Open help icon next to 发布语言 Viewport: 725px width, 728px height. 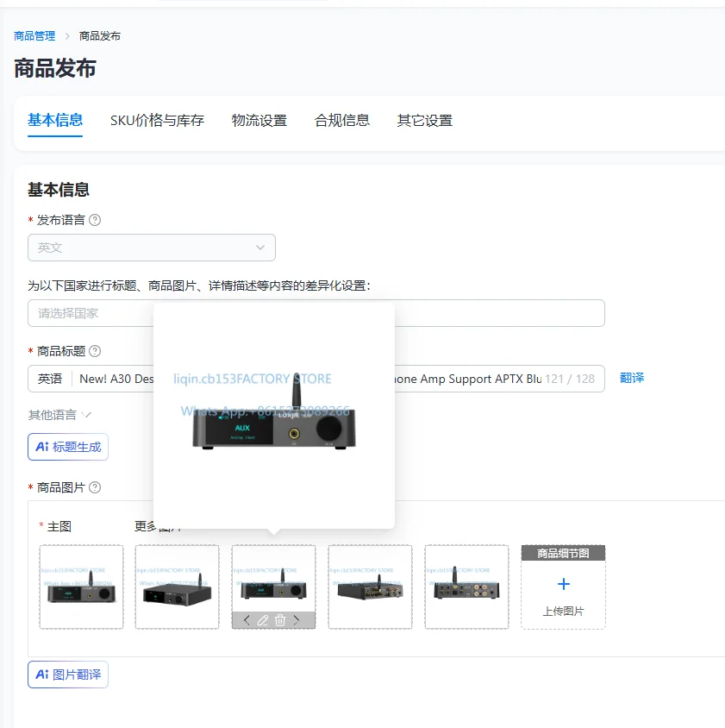click(95, 220)
